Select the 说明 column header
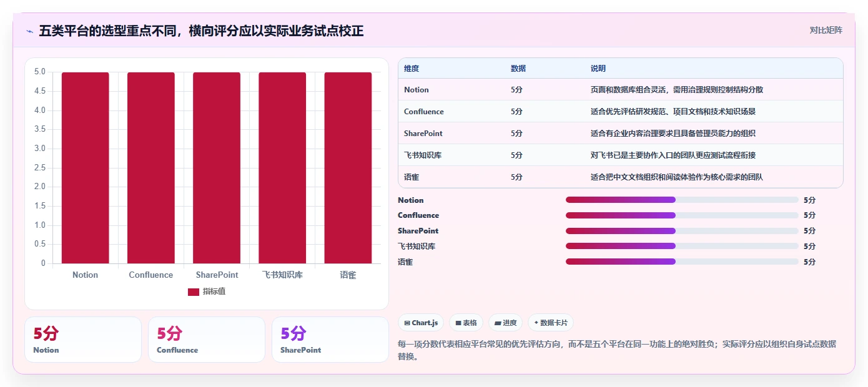This screenshot has width=868, height=387. [598, 68]
